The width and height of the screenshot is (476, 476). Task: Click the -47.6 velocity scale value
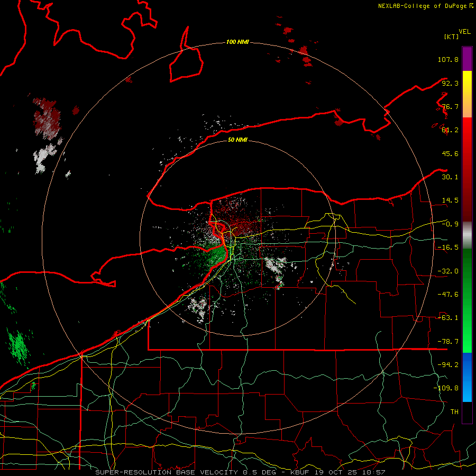[x=448, y=295]
